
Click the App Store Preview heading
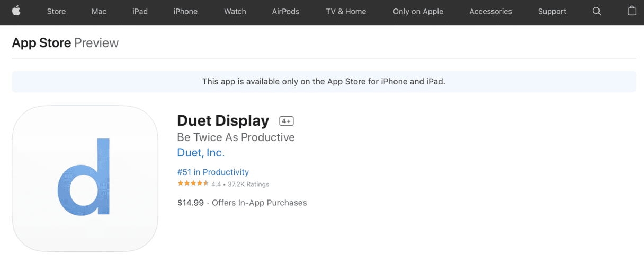point(65,43)
